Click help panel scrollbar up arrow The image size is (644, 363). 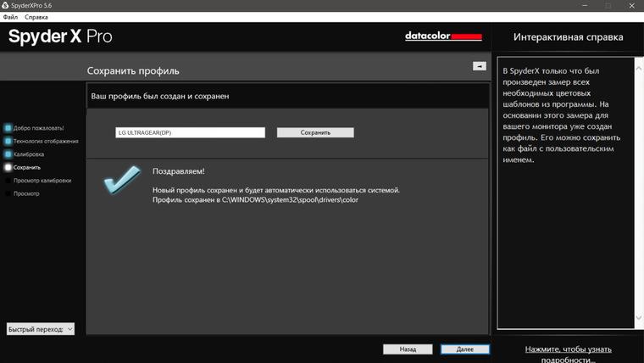(639, 69)
